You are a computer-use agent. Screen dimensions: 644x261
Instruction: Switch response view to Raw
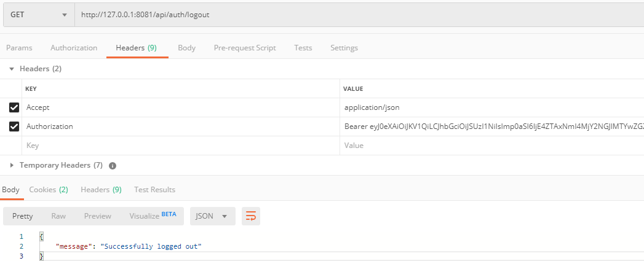coord(58,216)
